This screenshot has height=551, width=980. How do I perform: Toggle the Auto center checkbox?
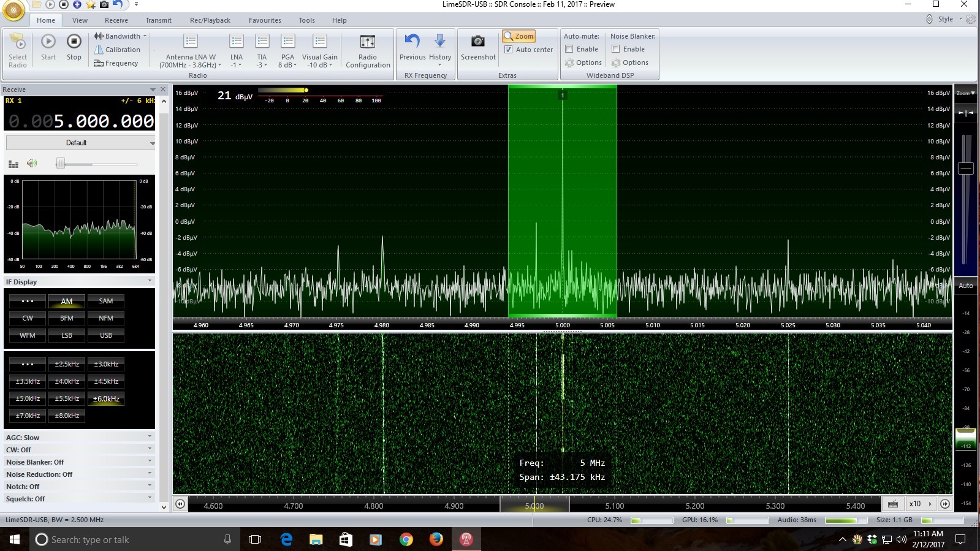[x=509, y=50]
